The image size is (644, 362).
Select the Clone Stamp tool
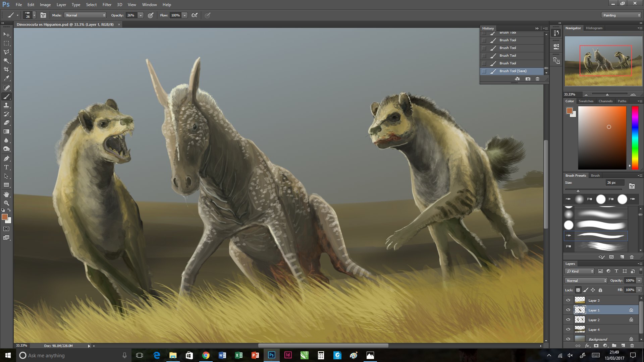pos(6,105)
